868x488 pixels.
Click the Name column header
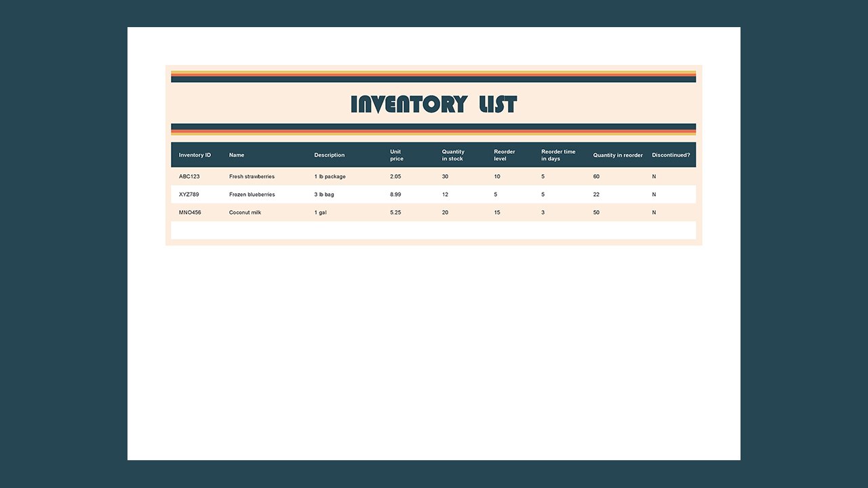pyautogui.click(x=236, y=155)
